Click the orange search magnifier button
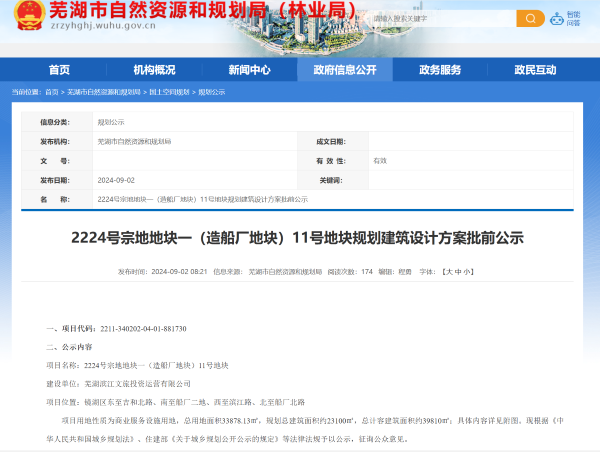This screenshot has height=452, width=600. tap(530, 18)
